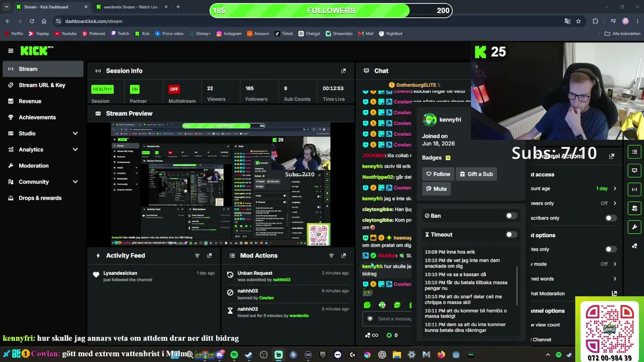This screenshot has width=644, height=362.
Task: Open Netflix bookmark
Action: pos(14,34)
